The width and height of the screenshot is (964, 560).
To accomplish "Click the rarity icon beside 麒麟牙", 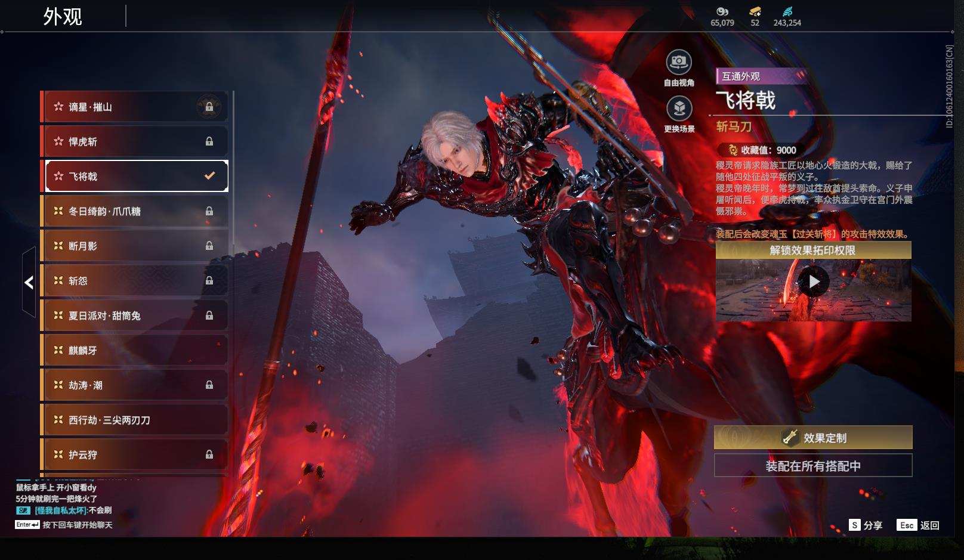I will (x=58, y=350).
